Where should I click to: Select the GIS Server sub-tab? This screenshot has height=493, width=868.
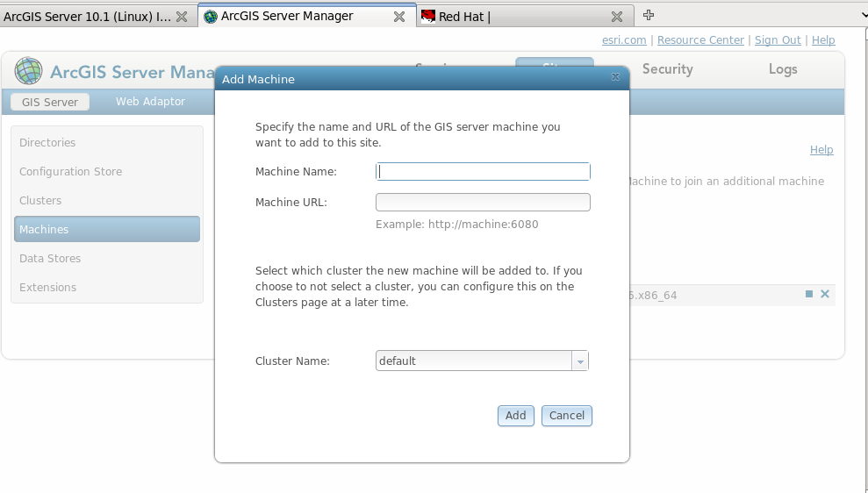50,102
